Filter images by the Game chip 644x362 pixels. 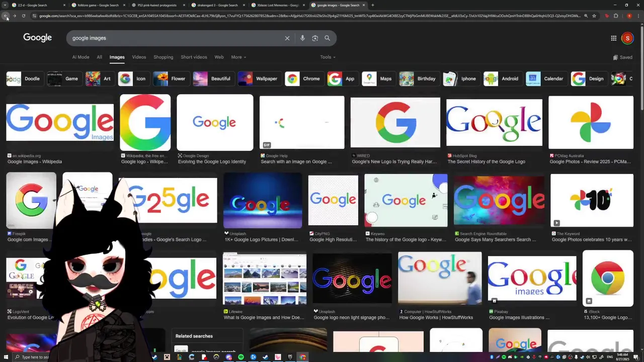pyautogui.click(x=63, y=78)
